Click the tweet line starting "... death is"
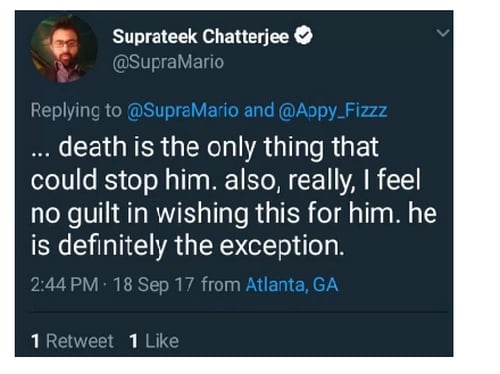Image resolution: width=500 pixels, height=374 pixels. click(x=205, y=147)
